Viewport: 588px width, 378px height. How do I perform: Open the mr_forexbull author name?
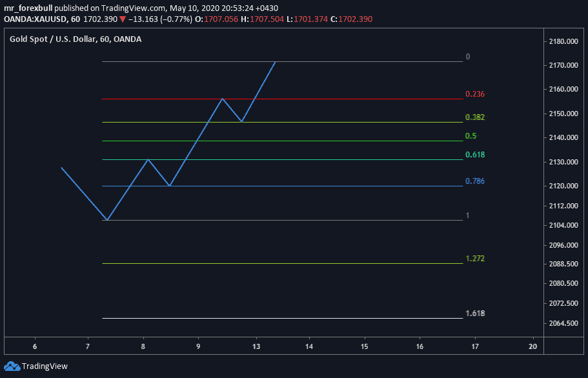[28, 8]
